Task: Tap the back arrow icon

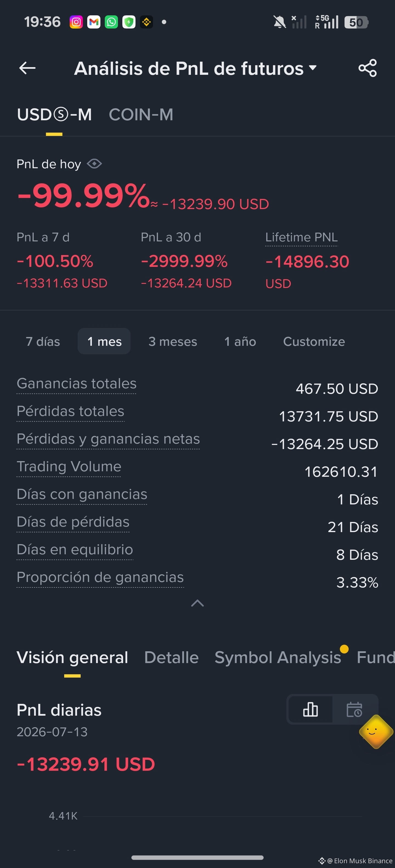Action: click(27, 68)
